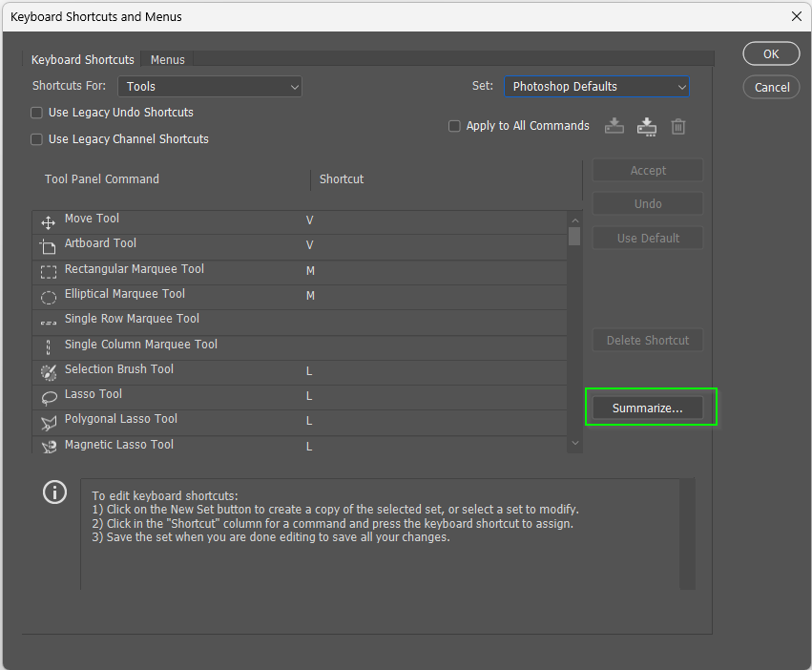Click the Create New Set icon
The height and width of the screenshot is (670, 812).
tap(646, 126)
